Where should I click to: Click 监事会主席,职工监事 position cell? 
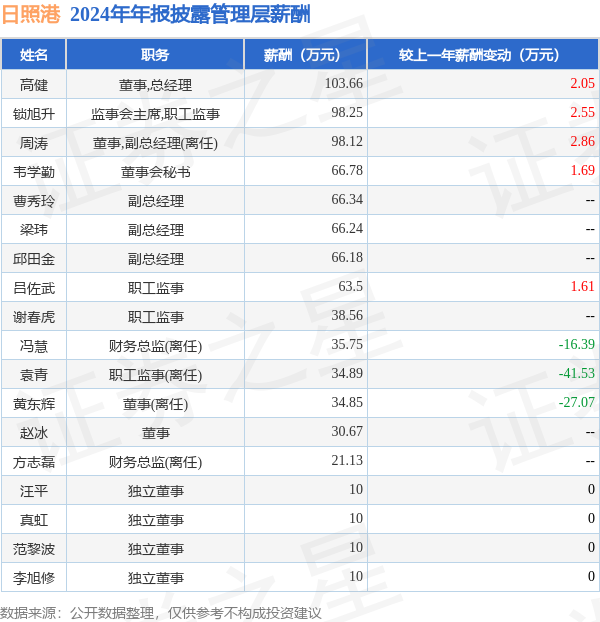(x=155, y=114)
